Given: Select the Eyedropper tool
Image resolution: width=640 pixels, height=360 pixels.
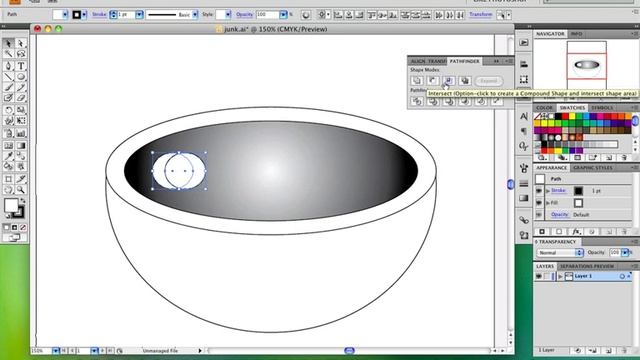Looking at the screenshot, I should [x=8, y=156].
